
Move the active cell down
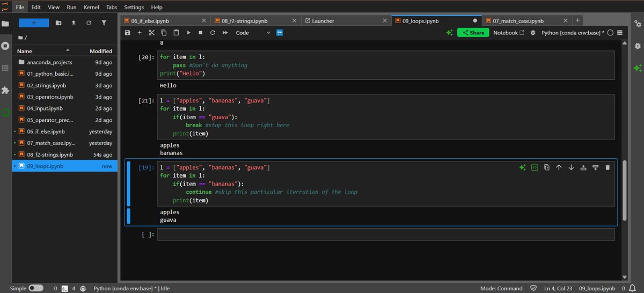pyautogui.click(x=571, y=167)
